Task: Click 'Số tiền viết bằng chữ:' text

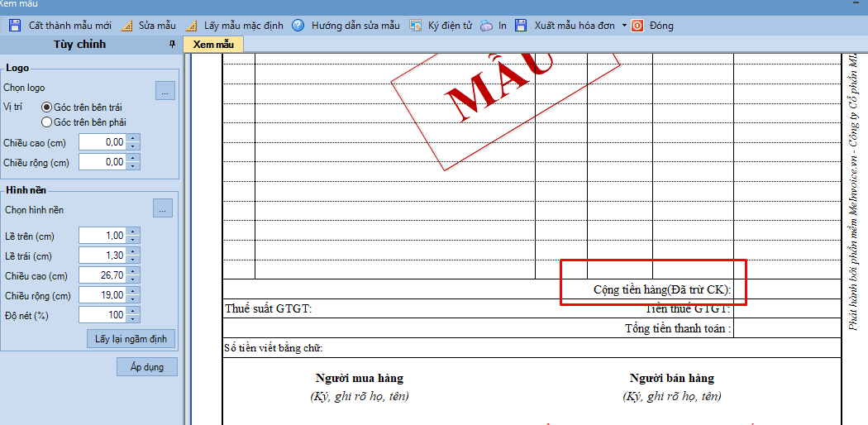Action: [x=274, y=348]
